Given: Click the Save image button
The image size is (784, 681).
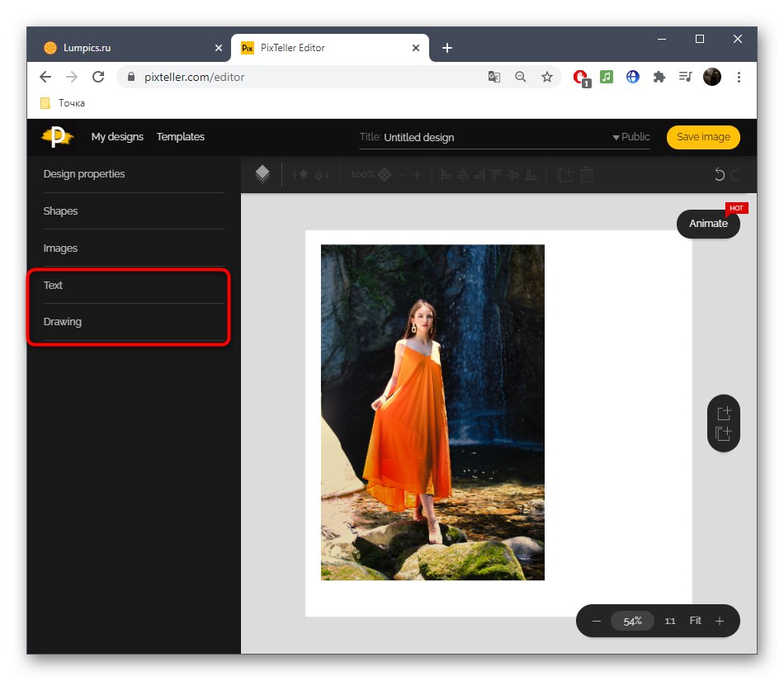Looking at the screenshot, I should tap(703, 137).
